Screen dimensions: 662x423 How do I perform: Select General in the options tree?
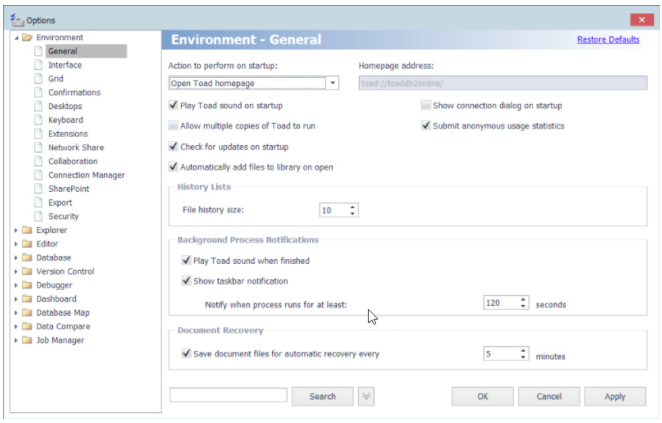coord(62,51)
